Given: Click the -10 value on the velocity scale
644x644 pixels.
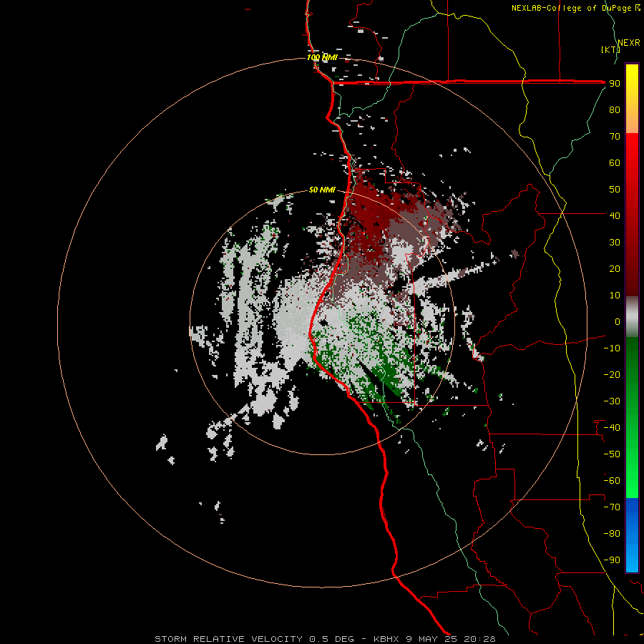Looking at the screenshot, I should coord(612,348).
